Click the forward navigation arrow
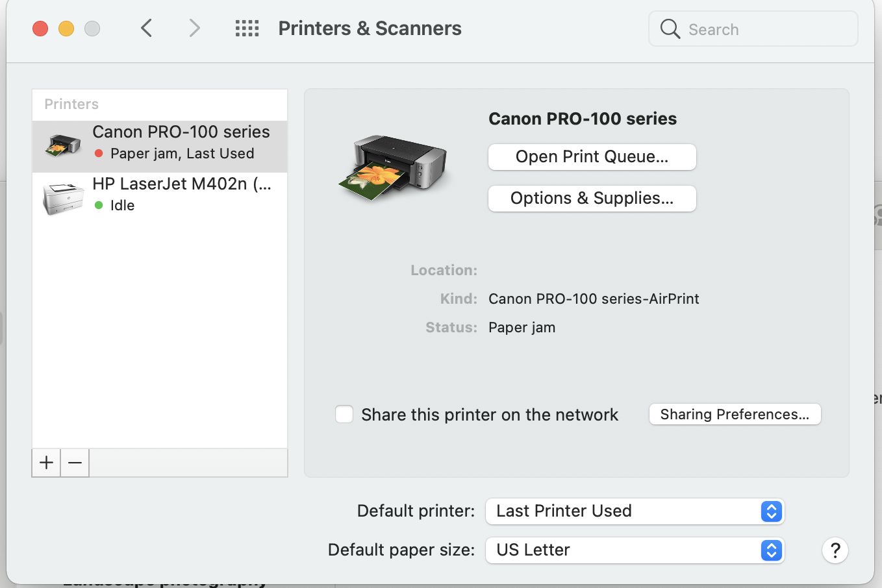The image size is (882, 588). 194,28
